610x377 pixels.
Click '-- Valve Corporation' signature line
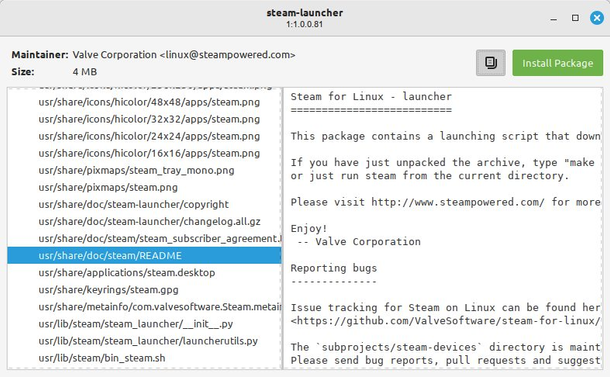(359, 242)
